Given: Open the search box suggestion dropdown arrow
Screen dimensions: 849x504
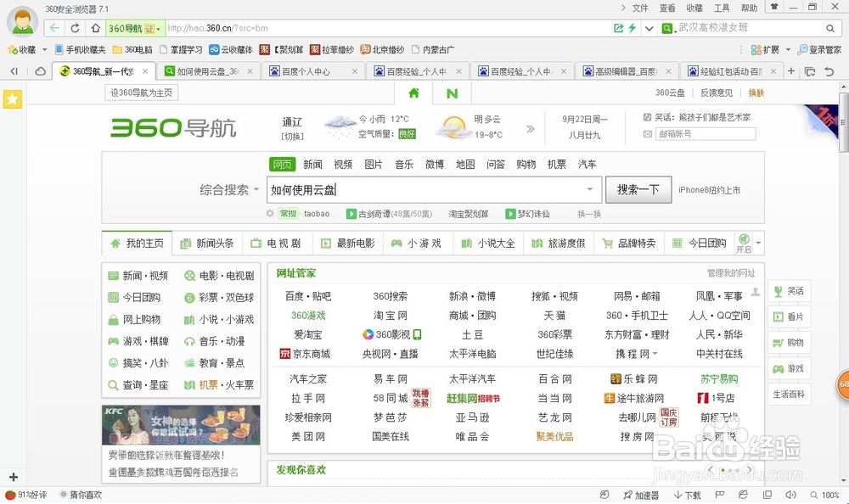Looking at the screenshot, I should click(590, 189).
